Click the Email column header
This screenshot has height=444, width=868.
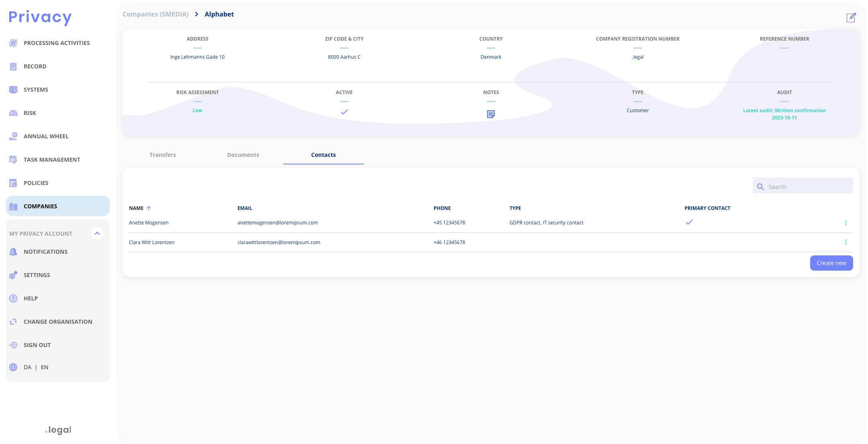(245, 208)
